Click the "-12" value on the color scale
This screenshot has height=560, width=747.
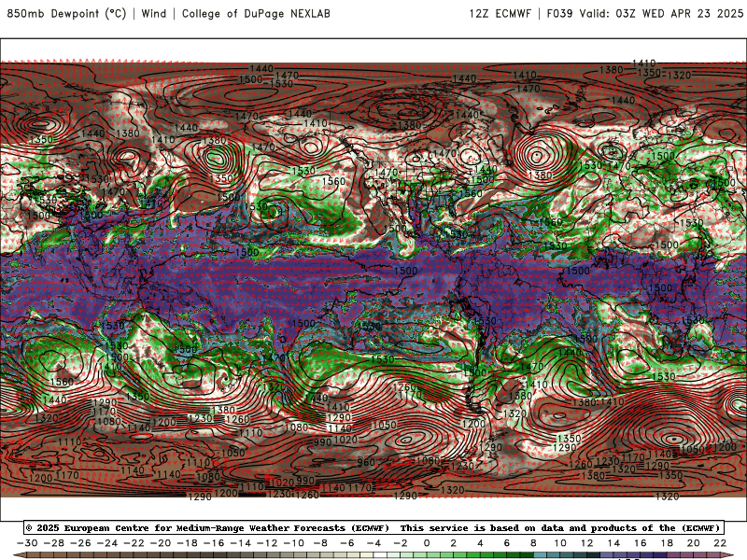tap(267, 543)
